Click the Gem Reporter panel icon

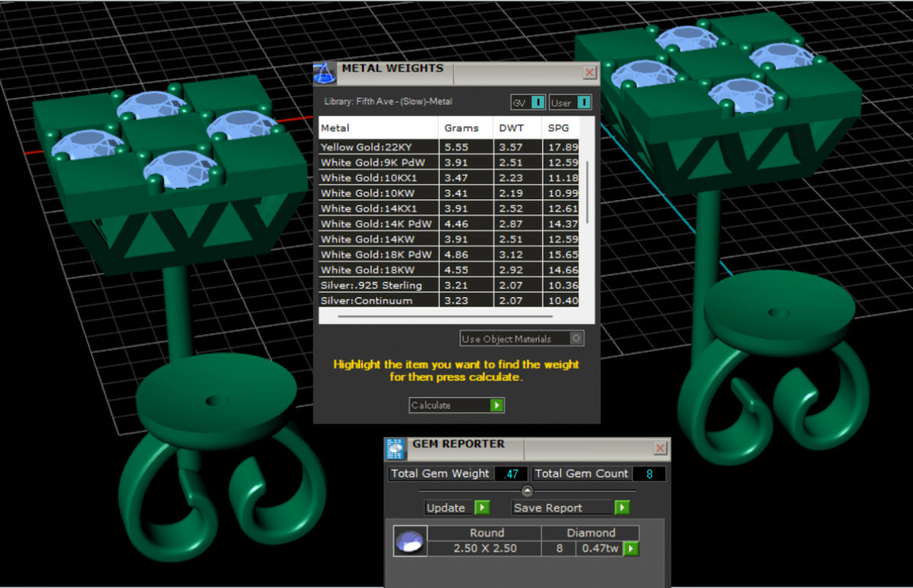pyautogui.click(x=396, y=449)
